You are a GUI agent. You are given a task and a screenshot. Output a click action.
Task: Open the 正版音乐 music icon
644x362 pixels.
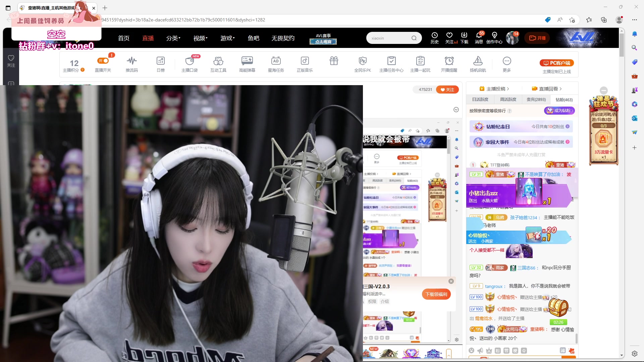[305, 61]
